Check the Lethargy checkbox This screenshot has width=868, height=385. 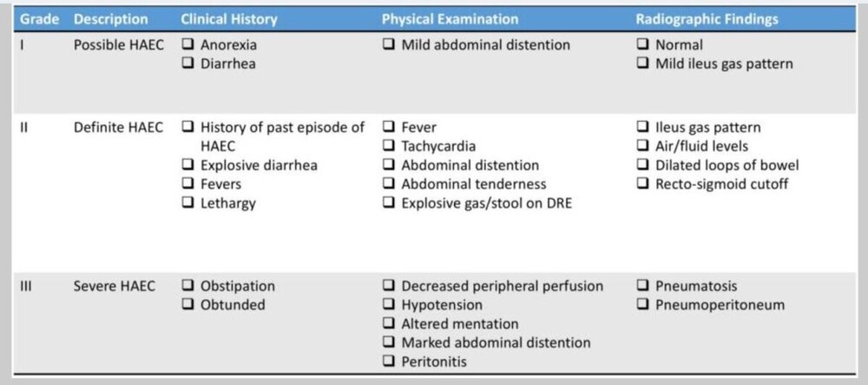[x=188, y=202]
